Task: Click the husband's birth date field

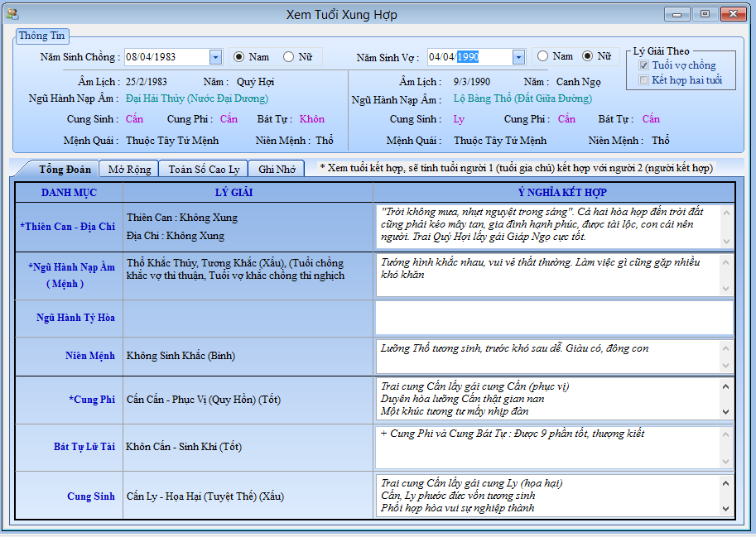Action: 166,57
